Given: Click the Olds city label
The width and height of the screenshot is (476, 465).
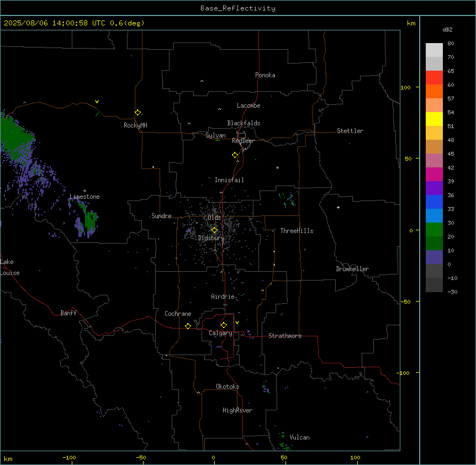Looking at the screenshot, I should click(x=214, y=218).
